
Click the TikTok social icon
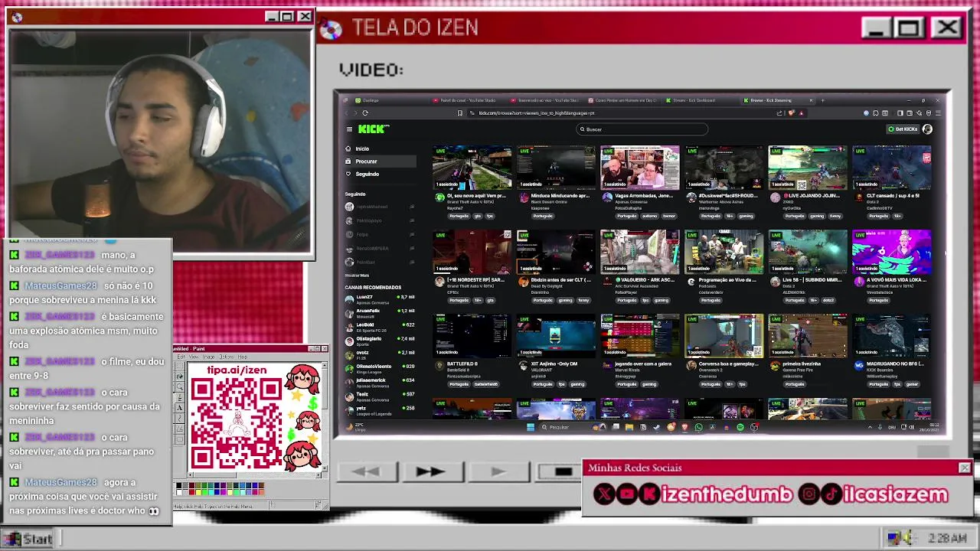pyautogui.click(x=831, y=494)
